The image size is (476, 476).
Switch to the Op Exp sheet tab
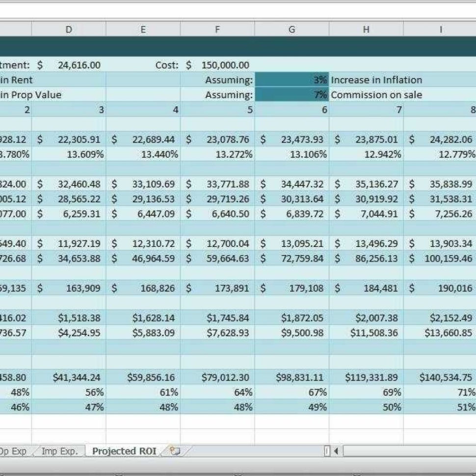pyautogui.click(x=15, y=450)
